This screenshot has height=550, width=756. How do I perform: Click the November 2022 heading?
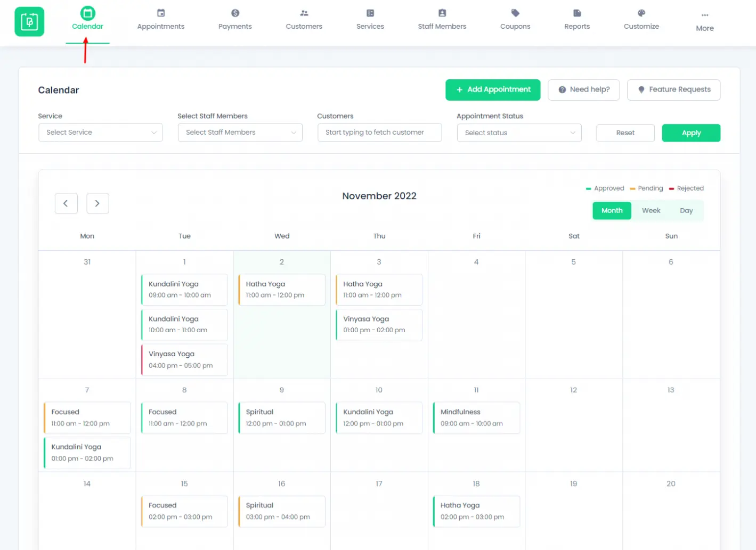[379, 196]
